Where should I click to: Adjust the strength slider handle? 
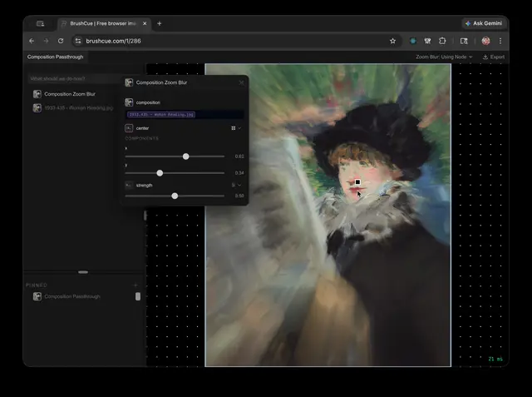point(175,196)
